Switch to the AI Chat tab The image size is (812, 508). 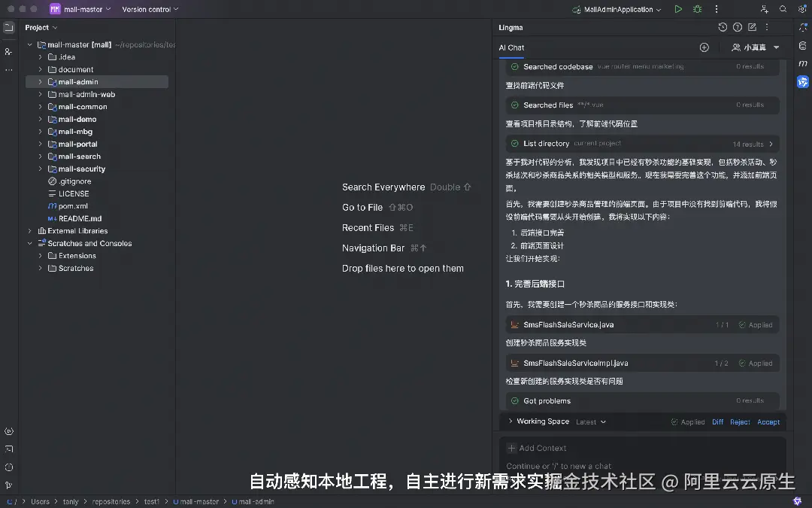tap(511, 47)
